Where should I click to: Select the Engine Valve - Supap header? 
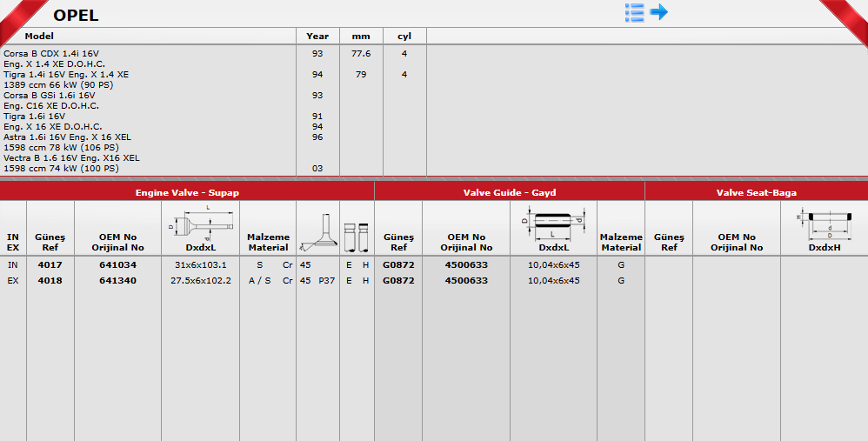(187, 192)
